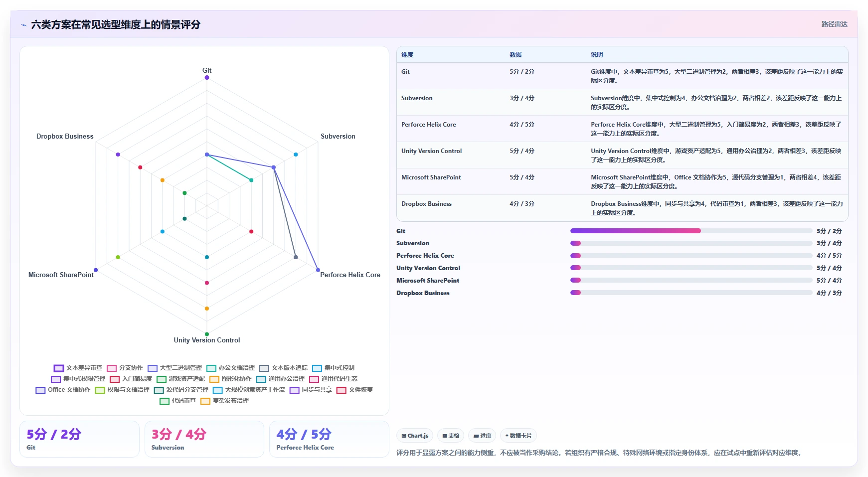868x477 pixels.
Task: Click the Subversion axis label on radar chart
Action: 338,136
